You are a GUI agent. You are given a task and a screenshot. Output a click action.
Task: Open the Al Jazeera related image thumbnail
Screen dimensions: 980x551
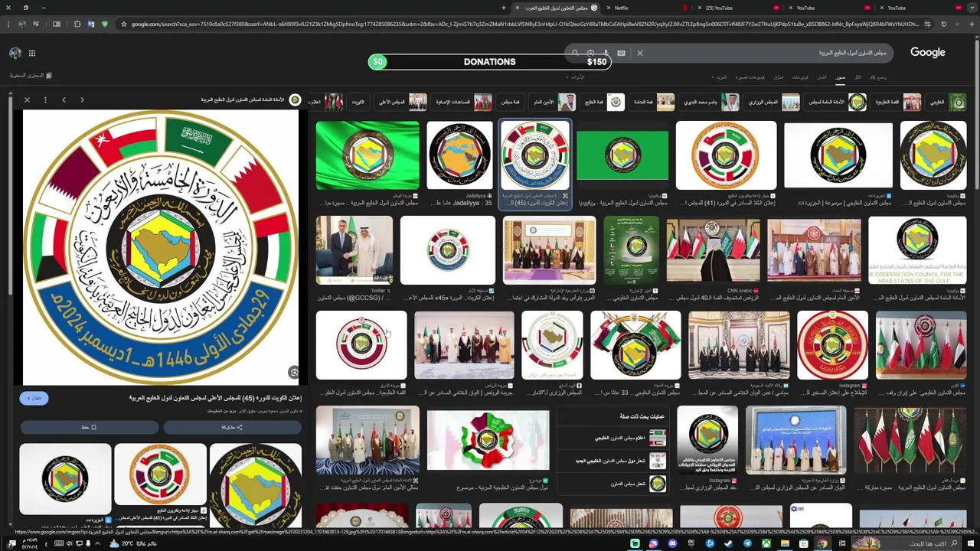pos(65,479)
